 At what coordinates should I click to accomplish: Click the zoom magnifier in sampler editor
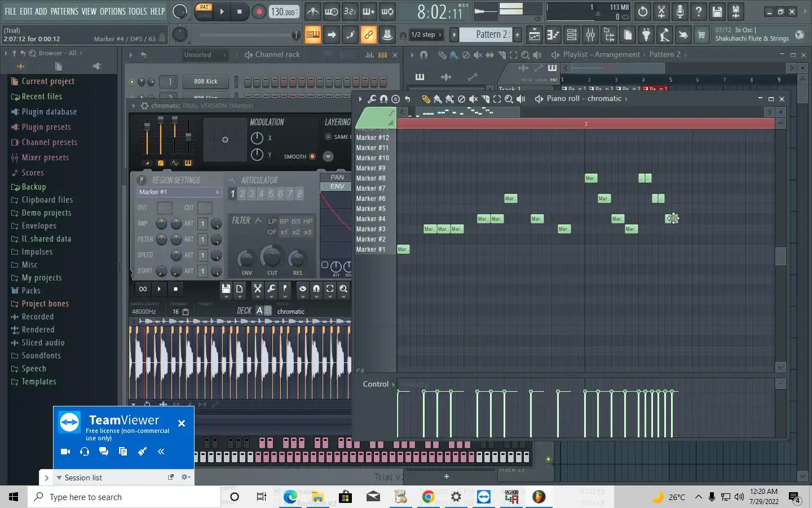click(x=343, y=289)
